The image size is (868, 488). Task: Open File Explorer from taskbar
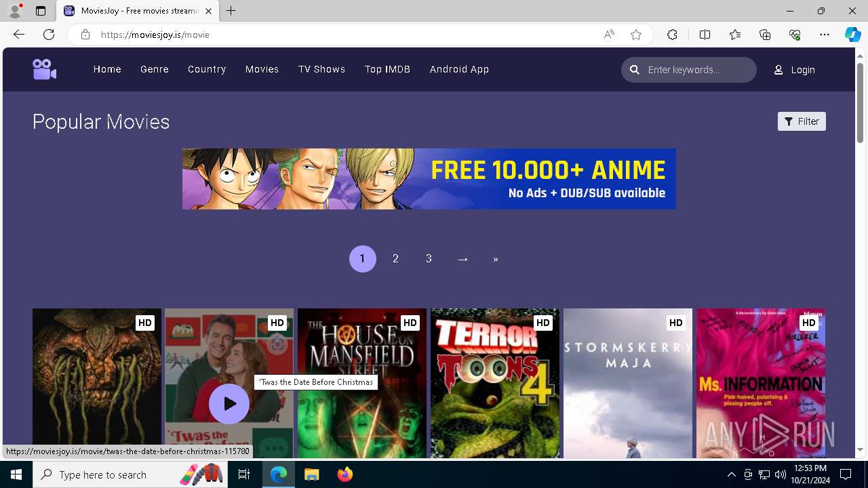click(311, 474)
